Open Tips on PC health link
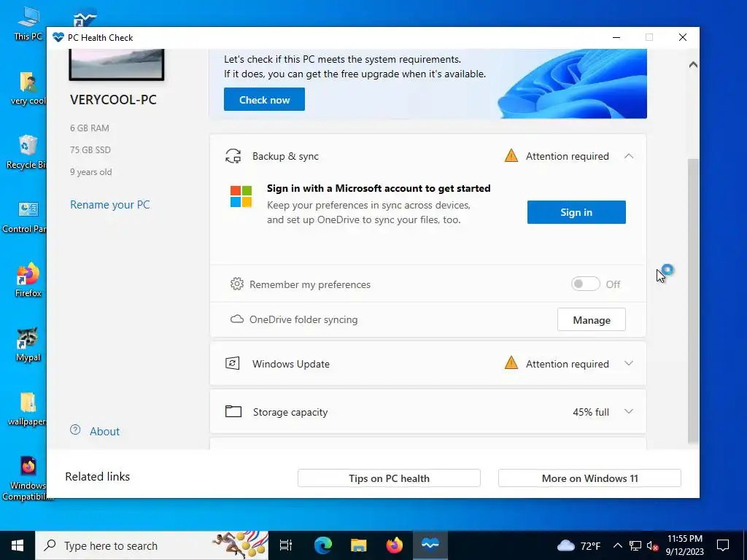 pos(389,478)
